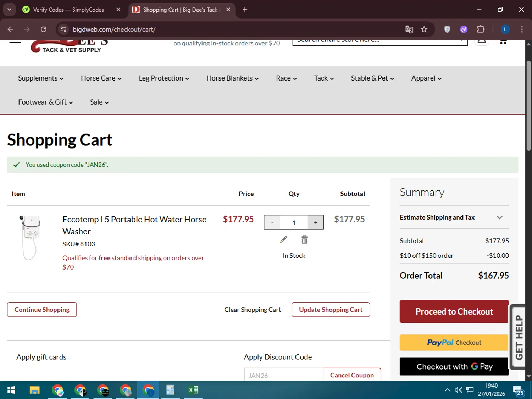The image size is (532, 399).
Task: Click Cancel Coupon button
Action: [352, 375]
